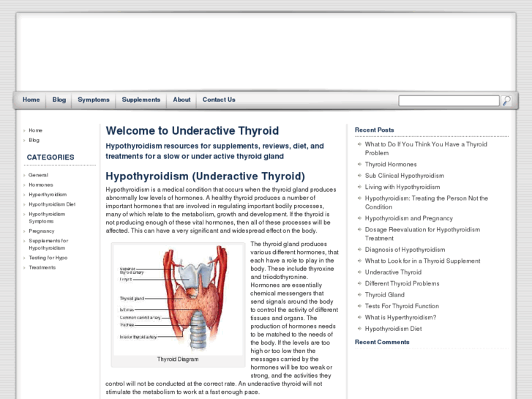Image resolution: width=532 pixels, height=399 pixels.
Task: Open the Hypothyroidism Diet category in sidebar
Action: [52, 204]
